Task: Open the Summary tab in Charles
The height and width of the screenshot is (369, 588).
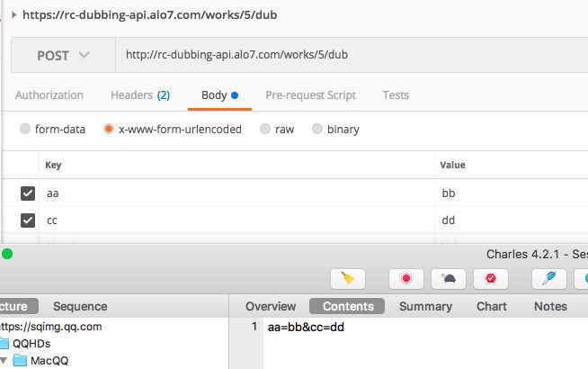Action: 425,306
